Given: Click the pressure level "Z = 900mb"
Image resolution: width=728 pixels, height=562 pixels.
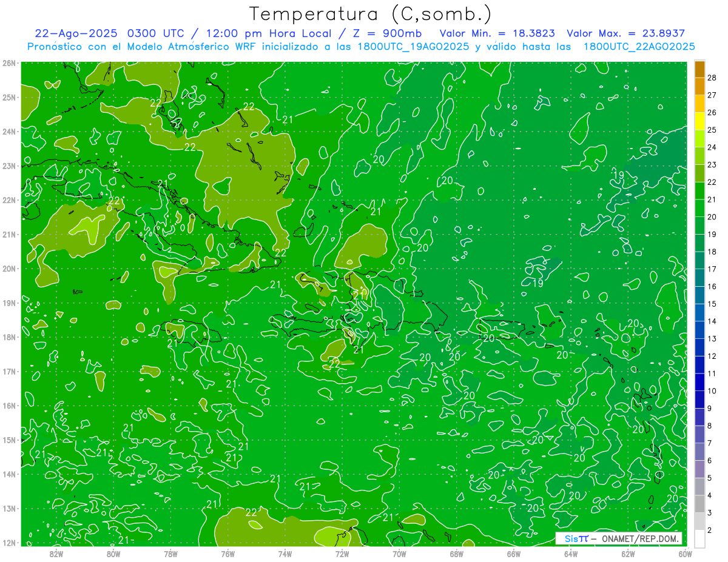Looking at the screenshot, I should coord(388,33).
